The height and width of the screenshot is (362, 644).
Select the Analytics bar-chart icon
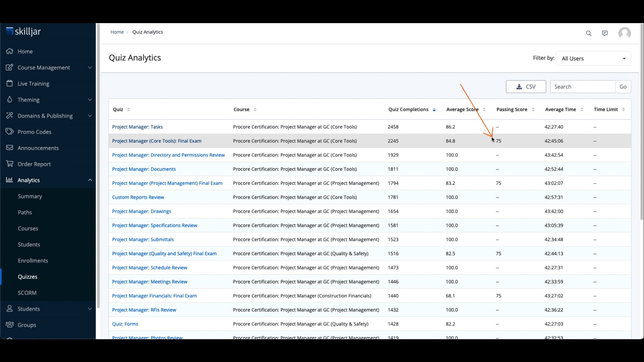10,180
